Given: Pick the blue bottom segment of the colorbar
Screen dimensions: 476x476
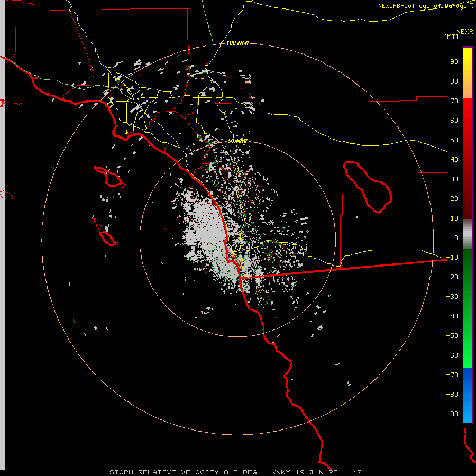Looking at the screenshot, I should coord(467,396).
